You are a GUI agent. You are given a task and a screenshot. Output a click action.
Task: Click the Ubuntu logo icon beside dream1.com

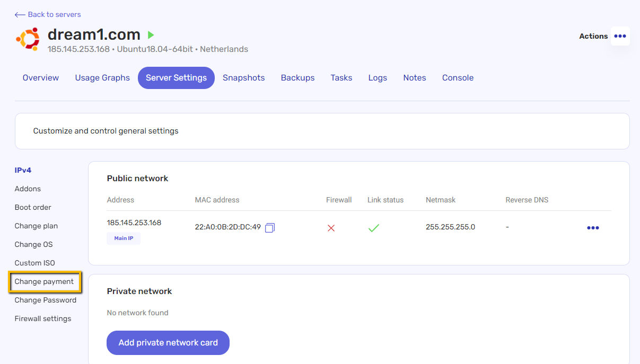pos(28,39)
